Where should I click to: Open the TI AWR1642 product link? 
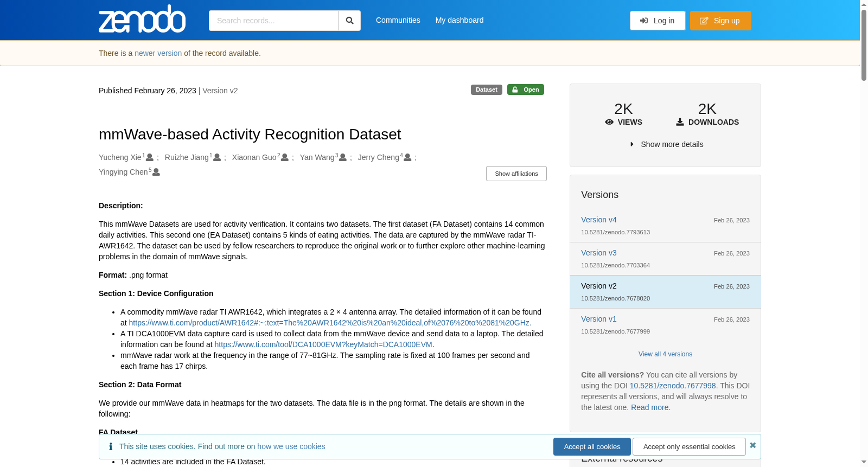pos(329,323)
